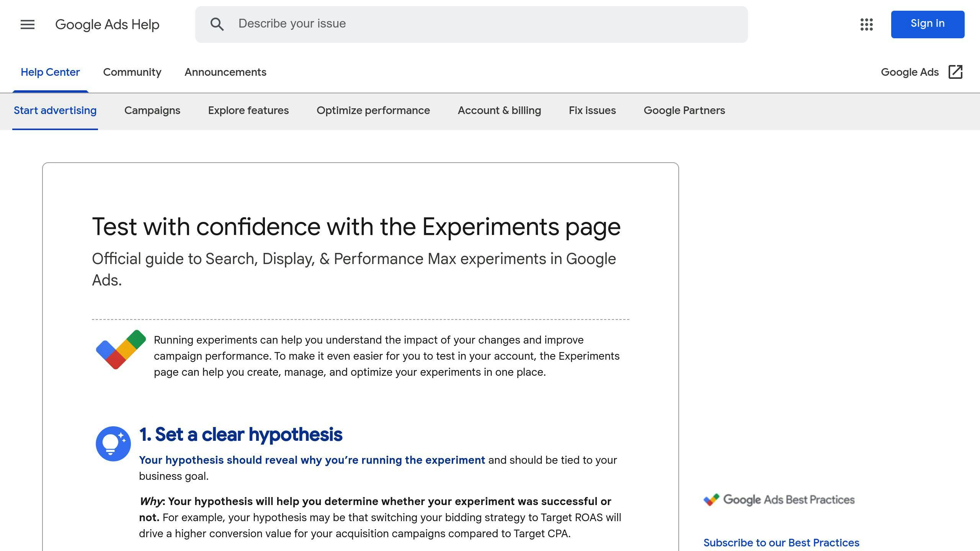Click into the Describe your issue field
Screen dimensions: 980x551
point(471,24)
